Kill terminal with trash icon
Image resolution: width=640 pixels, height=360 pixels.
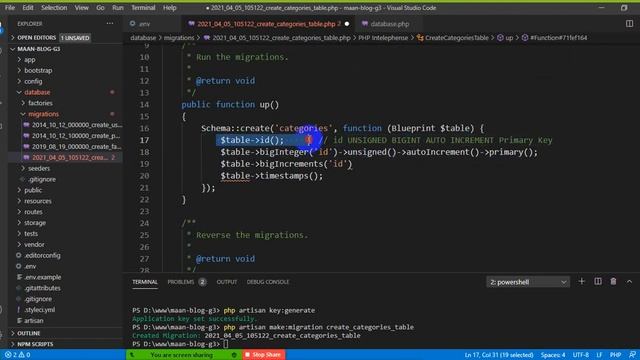[613, 282]
